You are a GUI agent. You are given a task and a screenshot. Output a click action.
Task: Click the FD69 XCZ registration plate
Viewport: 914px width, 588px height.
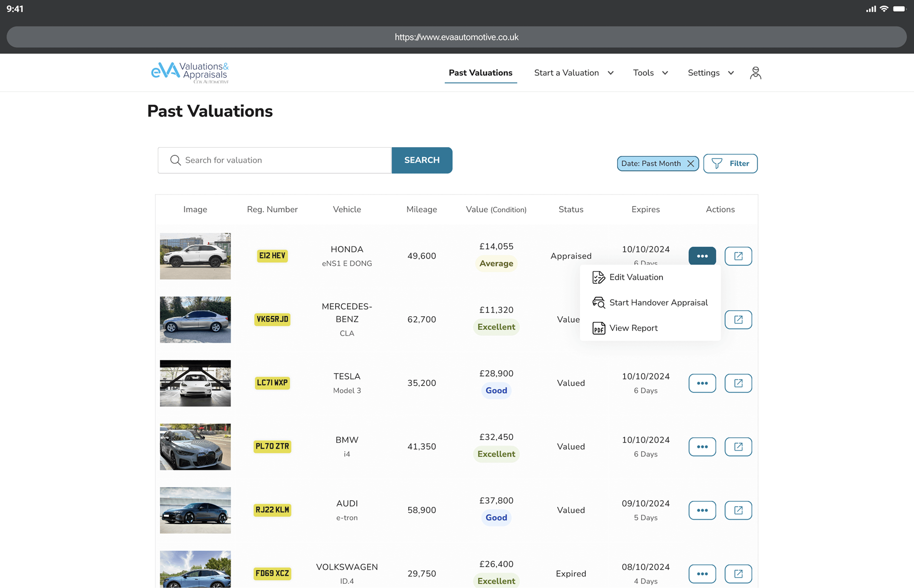pyautogui.click(x=272, y=573)
